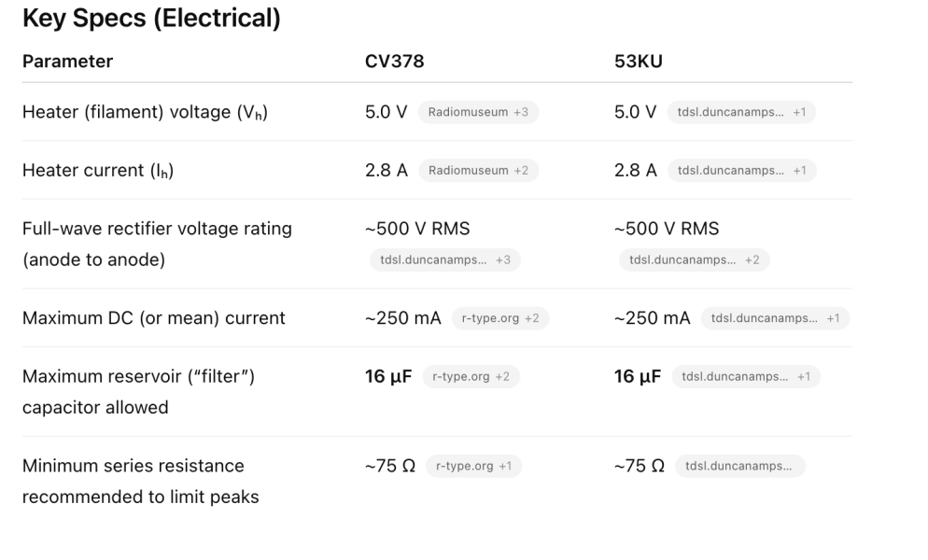
Task: Click the tdsl.duncanamps +3 source chip
Action: 444,259
